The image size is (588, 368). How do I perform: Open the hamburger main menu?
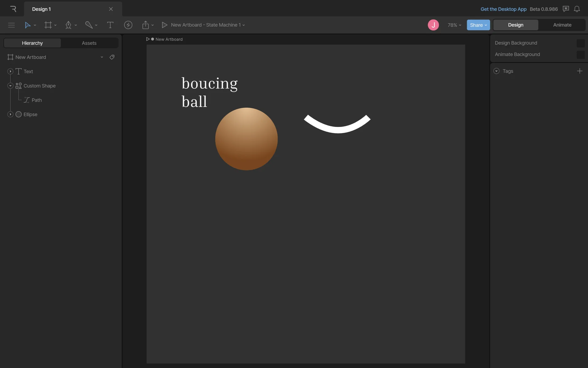pyautogui.click(x=11, y=25)
